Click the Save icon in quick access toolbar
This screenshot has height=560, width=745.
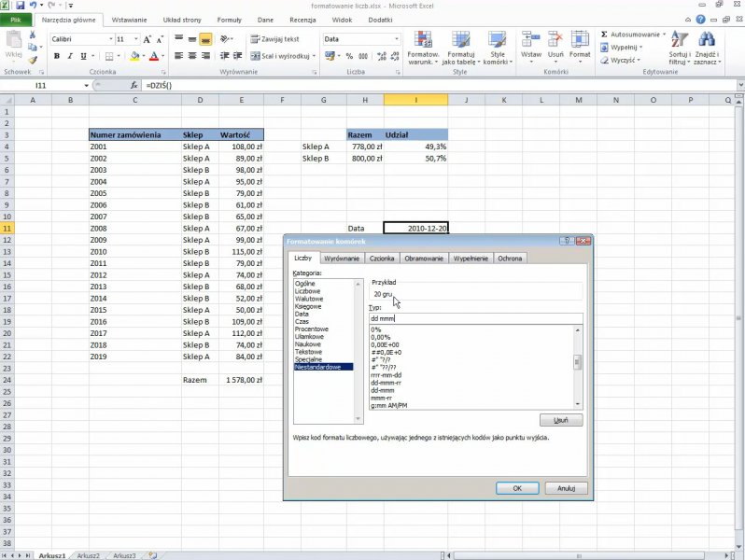20,6
